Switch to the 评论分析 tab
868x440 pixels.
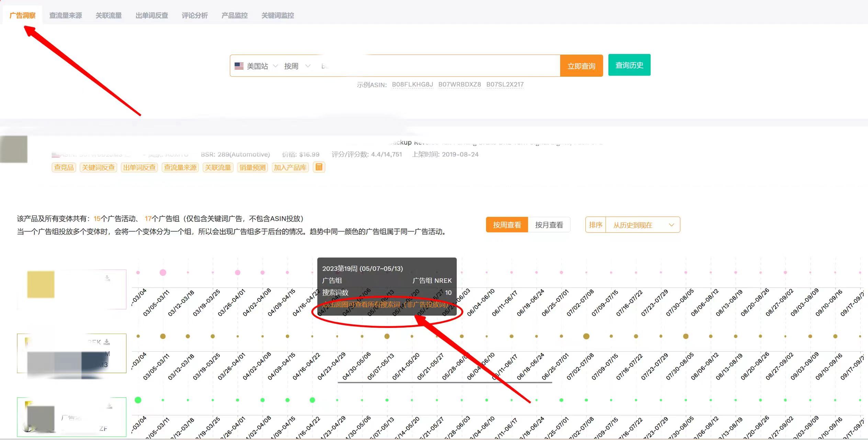click(194, 15)
